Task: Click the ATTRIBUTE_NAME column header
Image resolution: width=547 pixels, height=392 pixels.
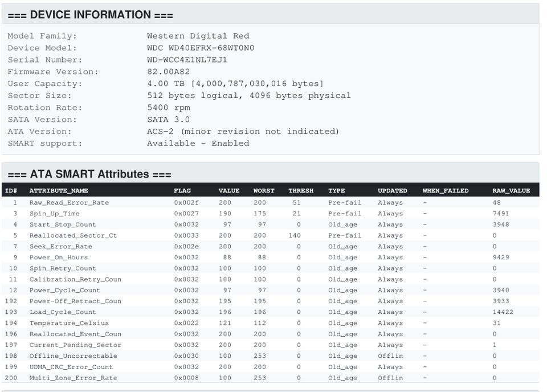Action: tap(59, 191)
